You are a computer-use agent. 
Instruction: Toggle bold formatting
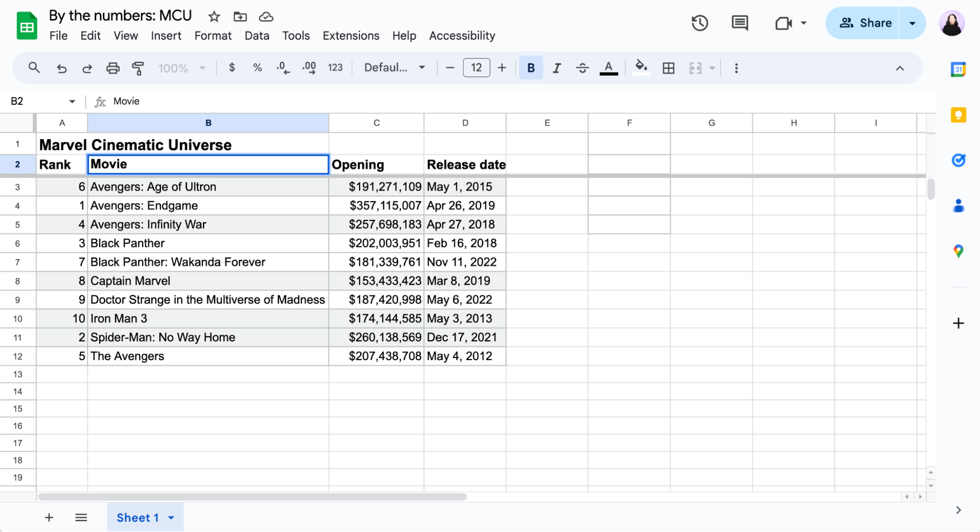click(531, 68)
